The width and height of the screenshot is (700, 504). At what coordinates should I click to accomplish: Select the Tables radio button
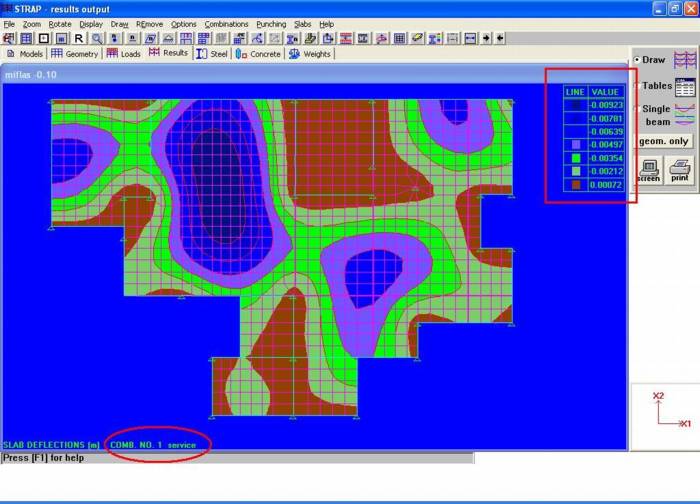637,85
